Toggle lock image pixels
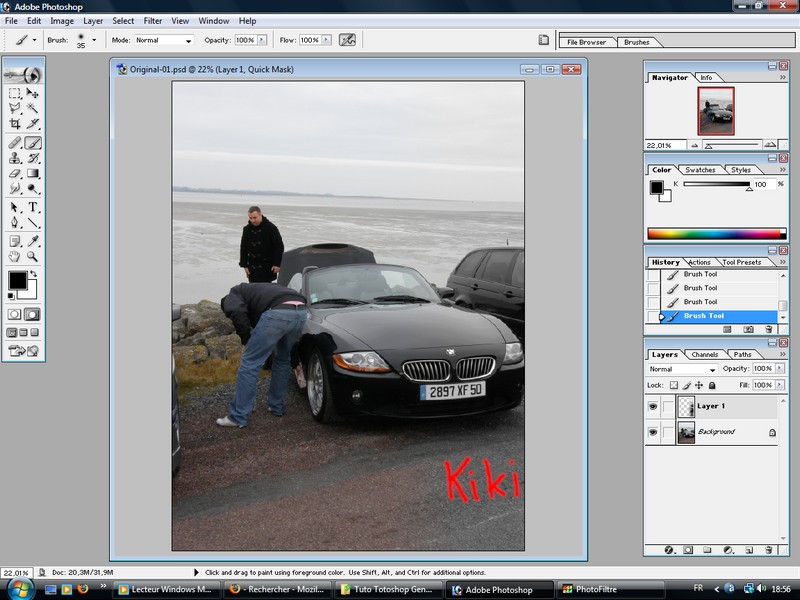The height and width of the screenshot is (600, 800). [x=687, y=385]
